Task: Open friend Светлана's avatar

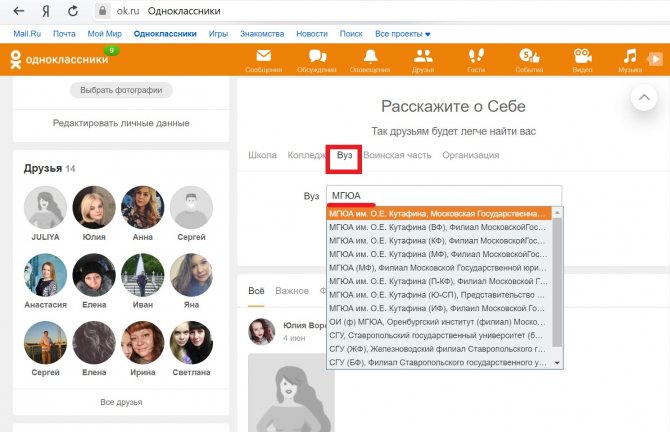Action: pyautogui.click(x=191, y=343)
